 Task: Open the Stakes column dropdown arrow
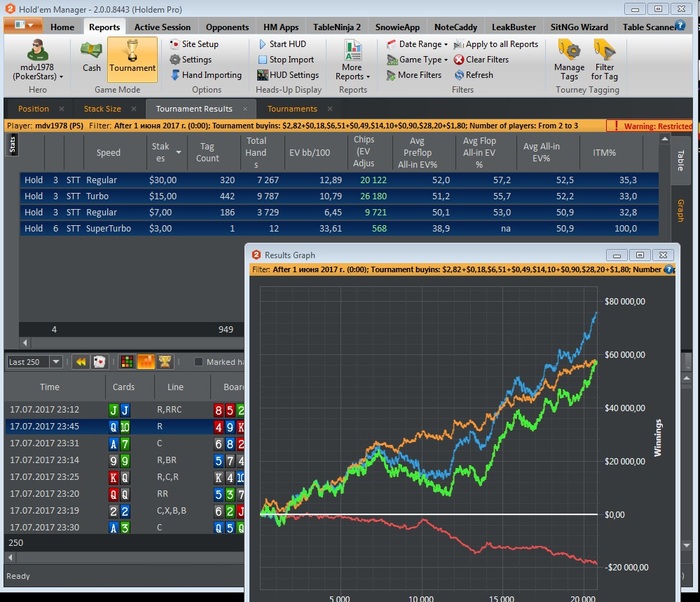[x=179, y=152]
